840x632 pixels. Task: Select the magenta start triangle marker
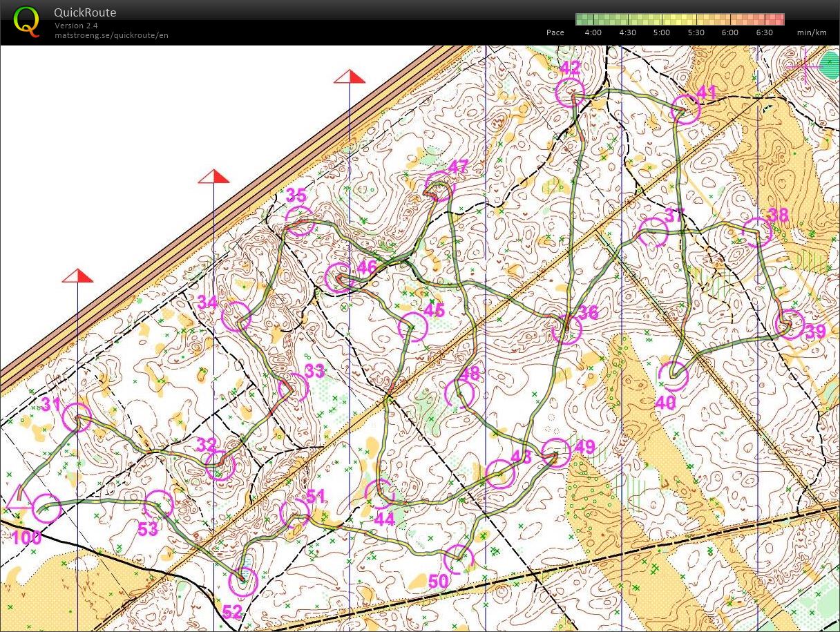coord(19,498)
